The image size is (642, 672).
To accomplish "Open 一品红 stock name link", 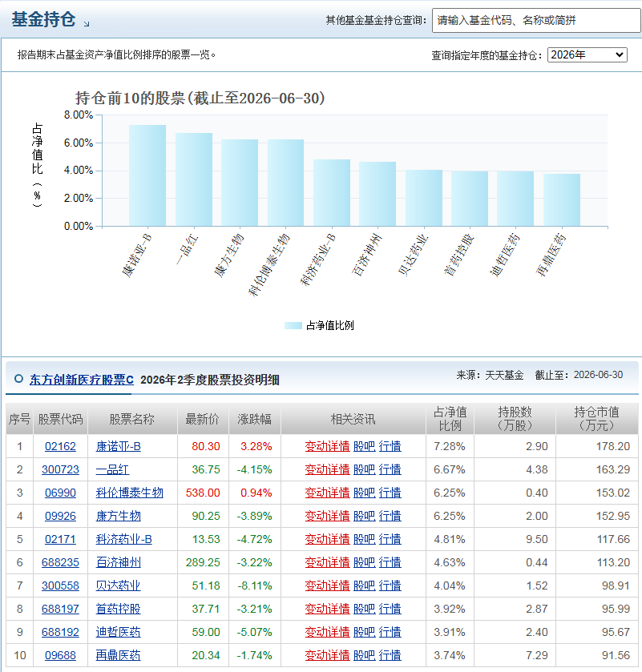I will (112, 469).
